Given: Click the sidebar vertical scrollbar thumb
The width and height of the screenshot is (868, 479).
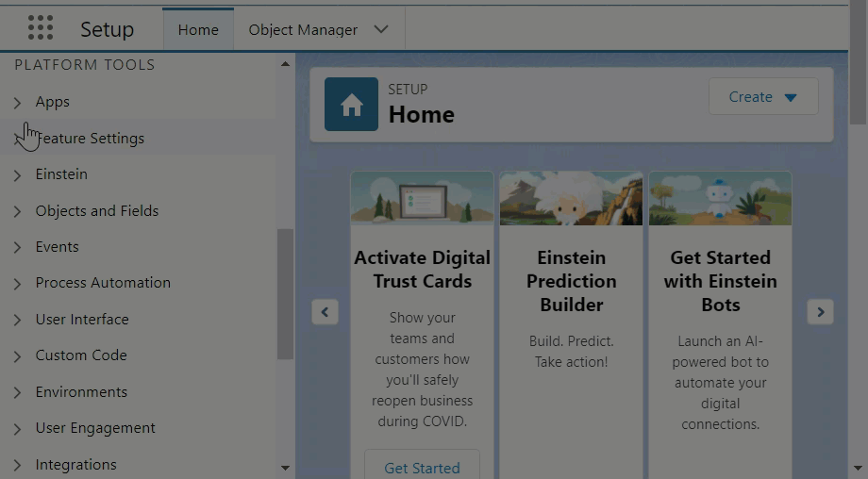Looking at the screenshot, I should pyautogui.click(x=285, y=292).
